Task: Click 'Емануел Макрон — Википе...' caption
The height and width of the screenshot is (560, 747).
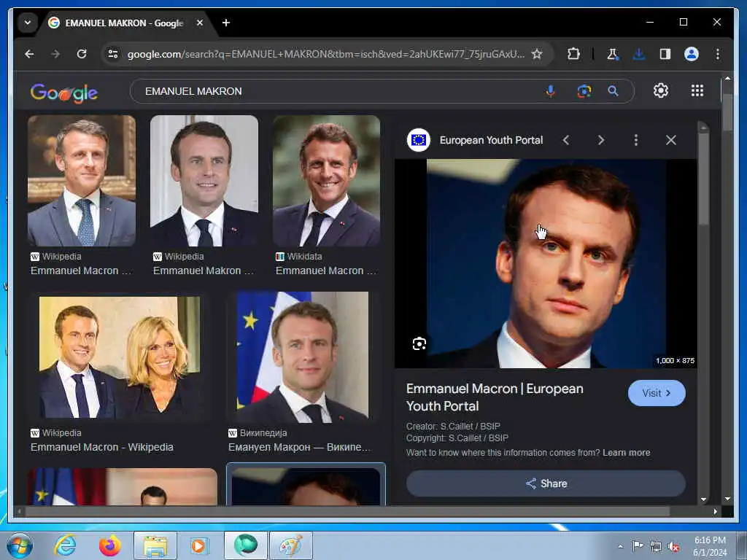Action: (300, 447)
